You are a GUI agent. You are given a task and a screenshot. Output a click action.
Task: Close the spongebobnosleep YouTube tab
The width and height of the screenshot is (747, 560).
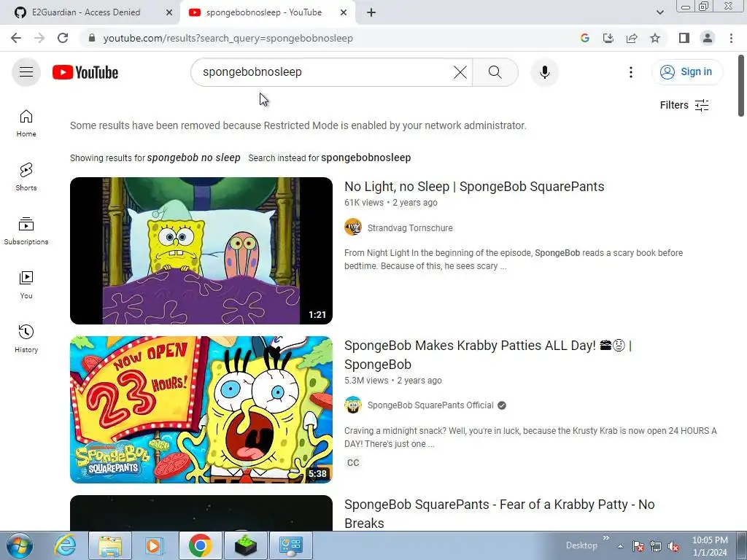pyautogui.click(x=344, y=13)
